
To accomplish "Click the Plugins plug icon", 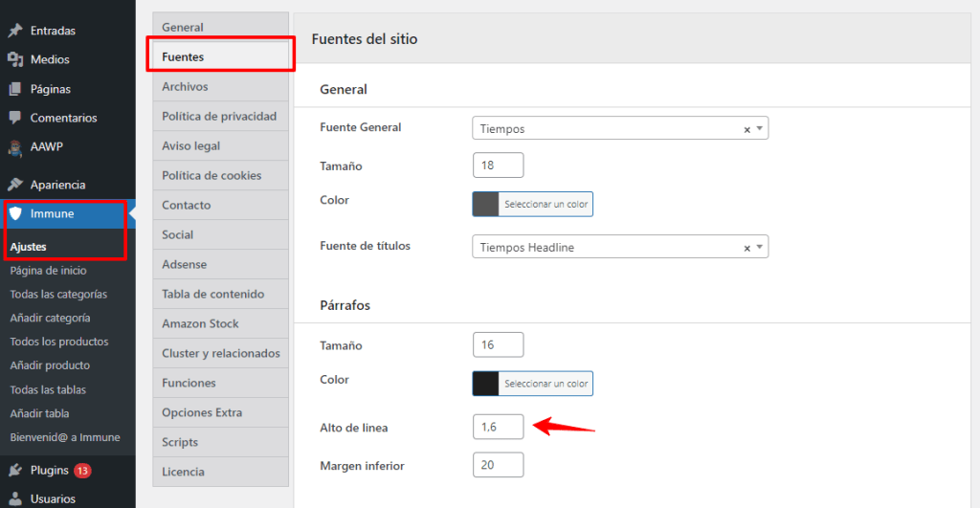I will [x=15, y=470].
